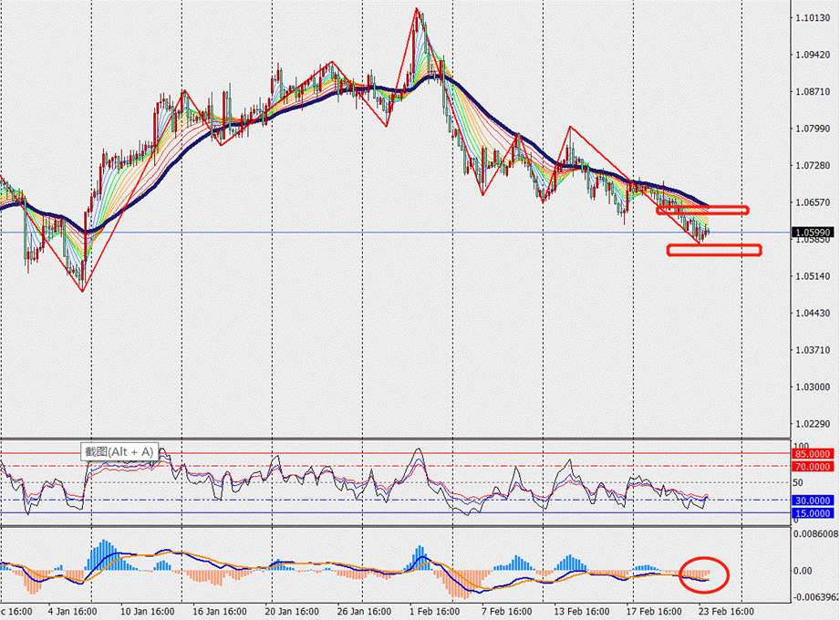Screen dimensions: 840x620
Task: Click the tall blue MACD histogram bars near 10 Jan
Action: tap(100, 554)
